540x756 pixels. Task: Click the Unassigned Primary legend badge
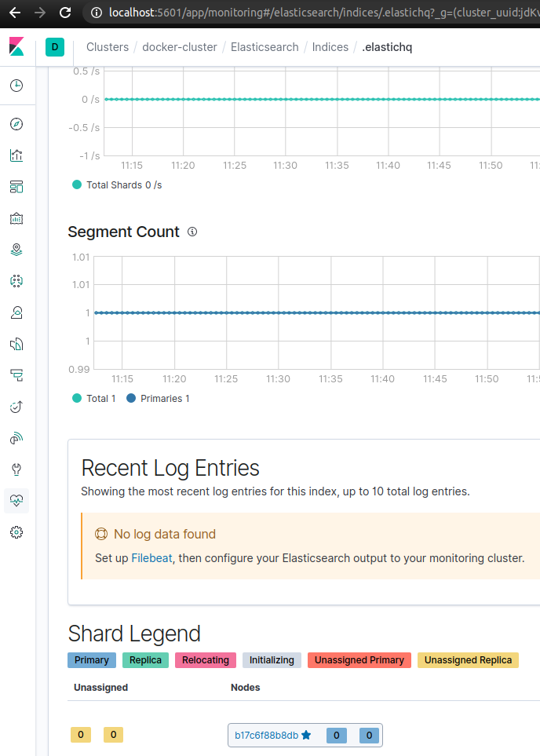coord(359,660)
